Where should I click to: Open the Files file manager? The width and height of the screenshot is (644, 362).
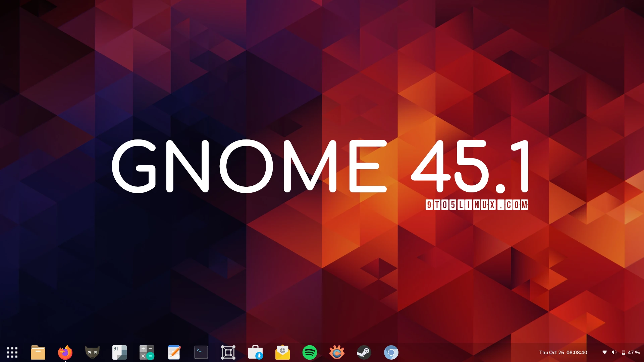coord(38,352)
